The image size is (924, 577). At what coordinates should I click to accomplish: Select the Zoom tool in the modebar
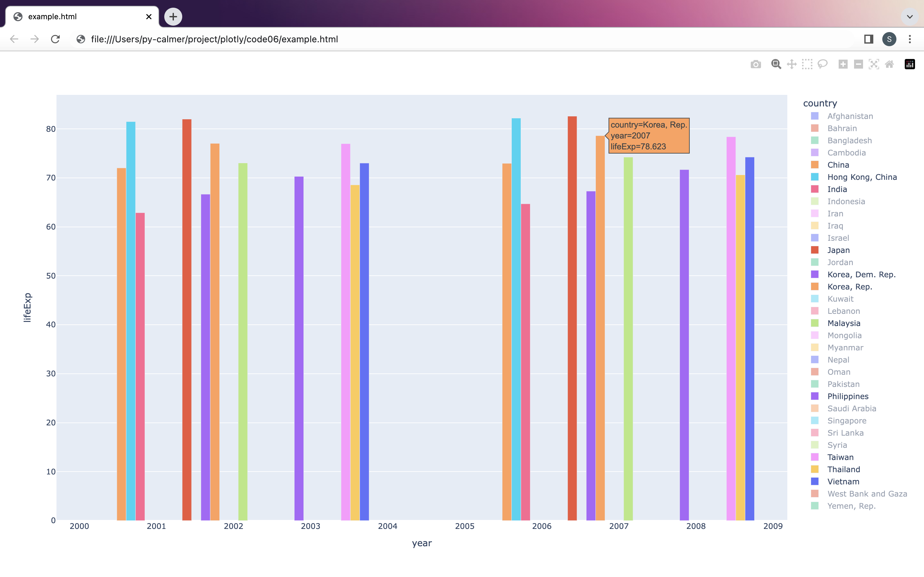[776, 64]
